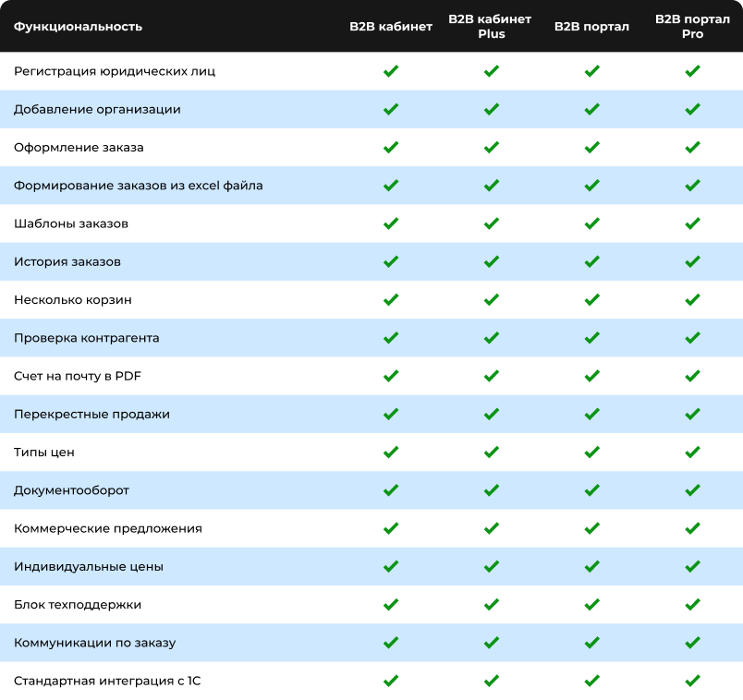
Task: Click the Функциональность header label
Action: click(x=78, y=27)
